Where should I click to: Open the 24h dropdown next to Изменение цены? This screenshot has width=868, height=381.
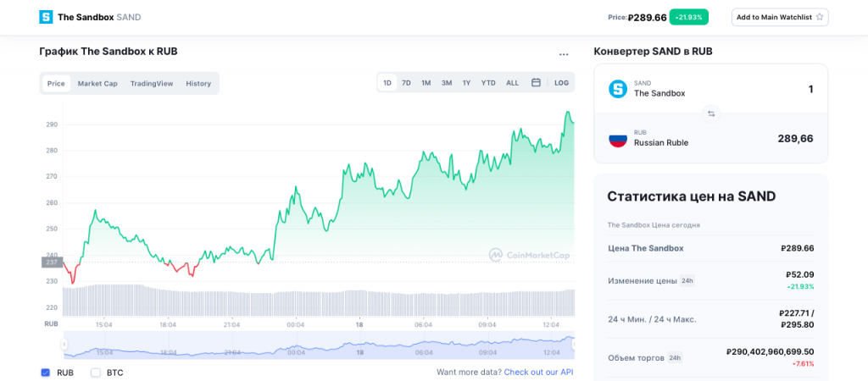point(687,280)
